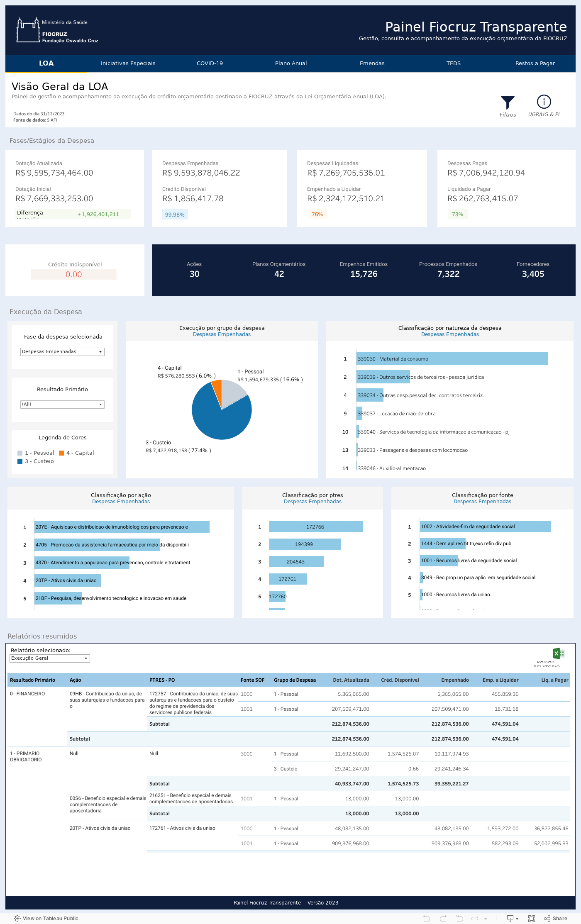Expand the arrow next to the Tableau refresh icon
The image size is (581, 924).
(x=486, y=919)
